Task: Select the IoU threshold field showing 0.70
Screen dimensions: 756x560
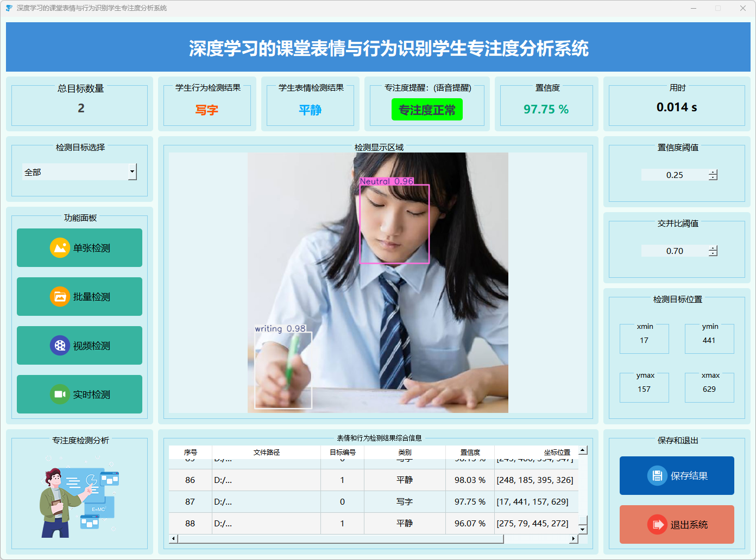Action: tap(675, 251)
